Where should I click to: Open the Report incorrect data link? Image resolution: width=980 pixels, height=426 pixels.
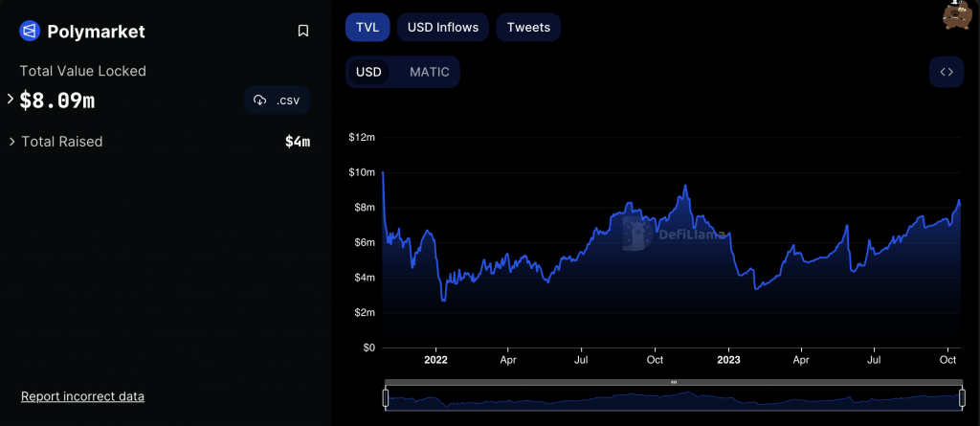(82, 396)
